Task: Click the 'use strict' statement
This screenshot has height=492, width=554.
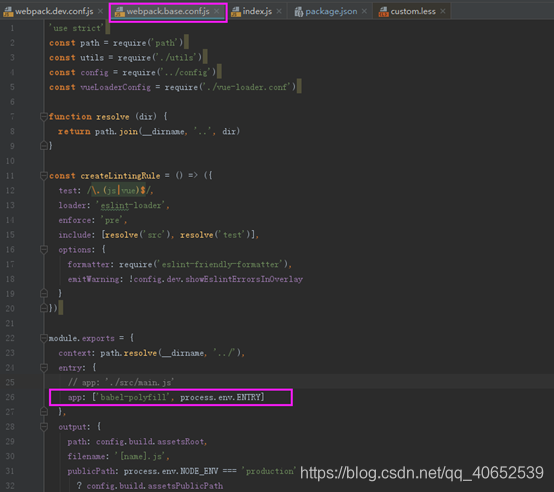Action: (x=76, y=28)
